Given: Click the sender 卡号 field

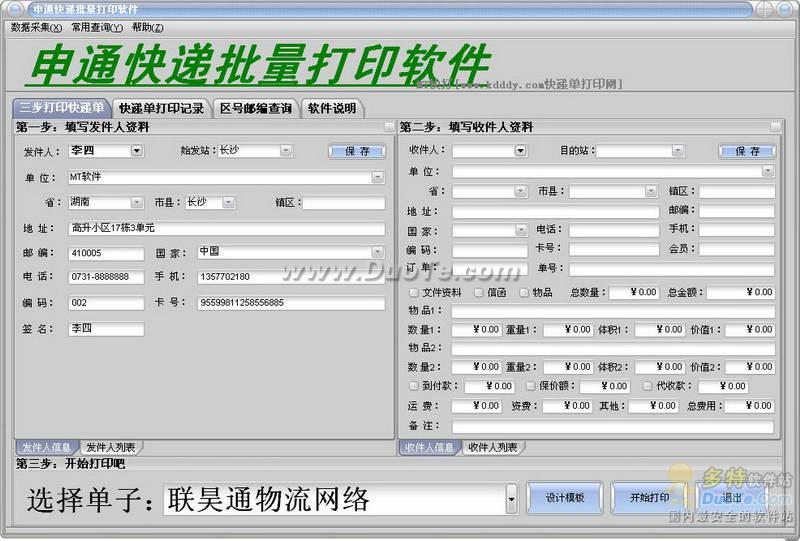Looking at the screenshot, I should tap(291, 303).
